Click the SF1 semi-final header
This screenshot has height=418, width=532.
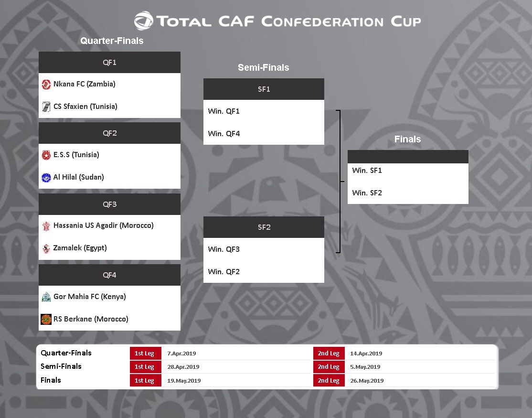coord(264,89)
